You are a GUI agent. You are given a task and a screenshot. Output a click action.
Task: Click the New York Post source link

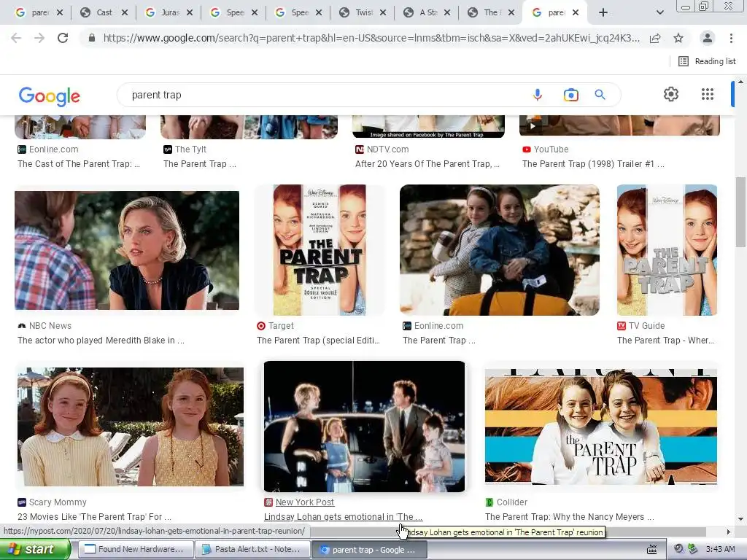pos(305,502)
